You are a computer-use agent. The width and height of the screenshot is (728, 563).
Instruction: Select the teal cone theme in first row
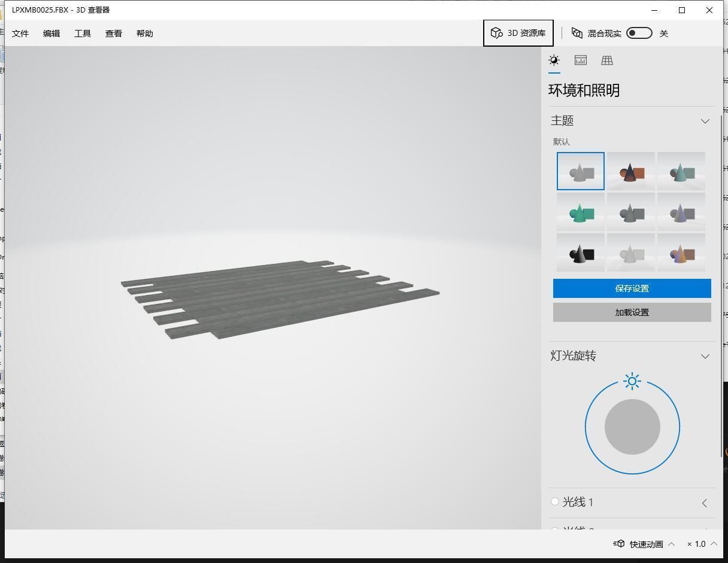681,171
